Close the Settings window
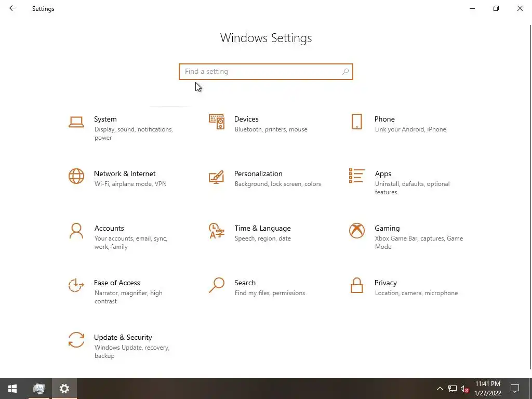 pos(520,8)
